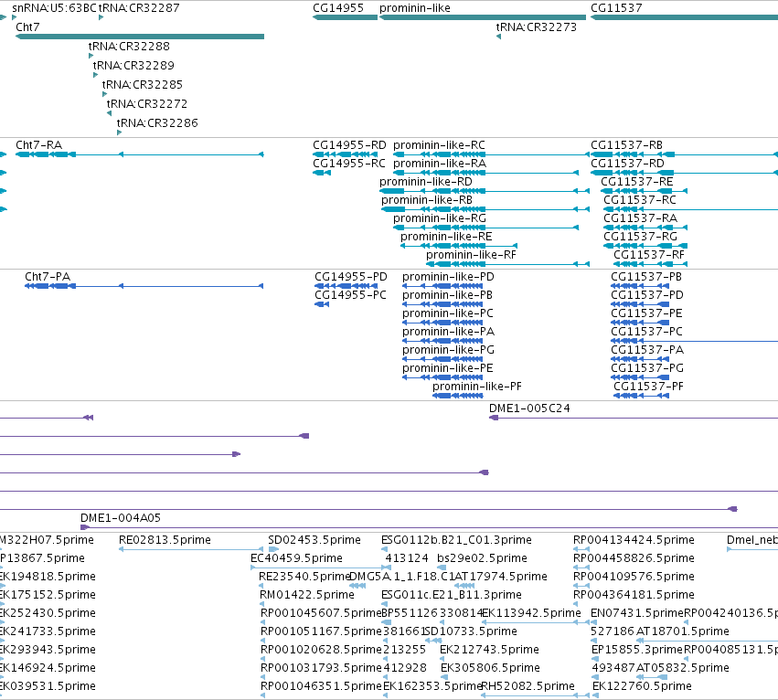The height and width of the screenshot is (700, 778).
Task: Open the EK212743.5prime EST label
Action: (489, 650)
